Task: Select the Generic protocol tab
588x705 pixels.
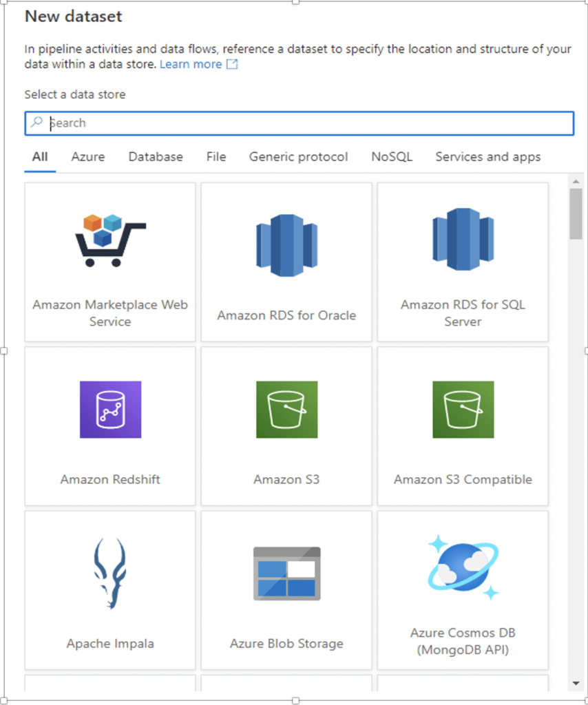Action: point(298,156)
